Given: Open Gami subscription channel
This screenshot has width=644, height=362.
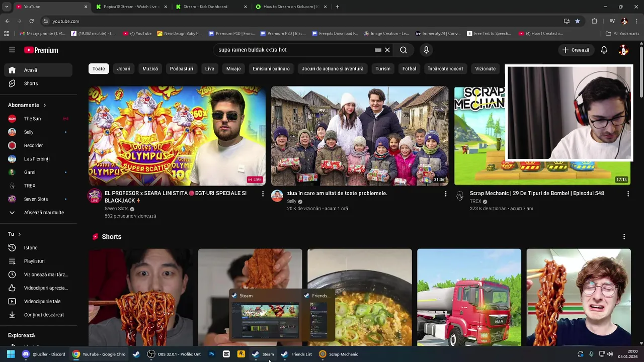Looking at the screenshot, I should (38, 172).
